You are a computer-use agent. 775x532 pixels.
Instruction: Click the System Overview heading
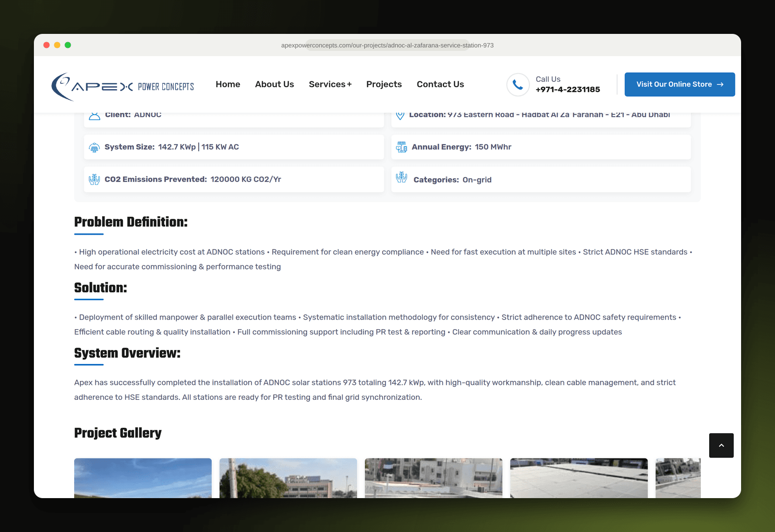point(127,353)
